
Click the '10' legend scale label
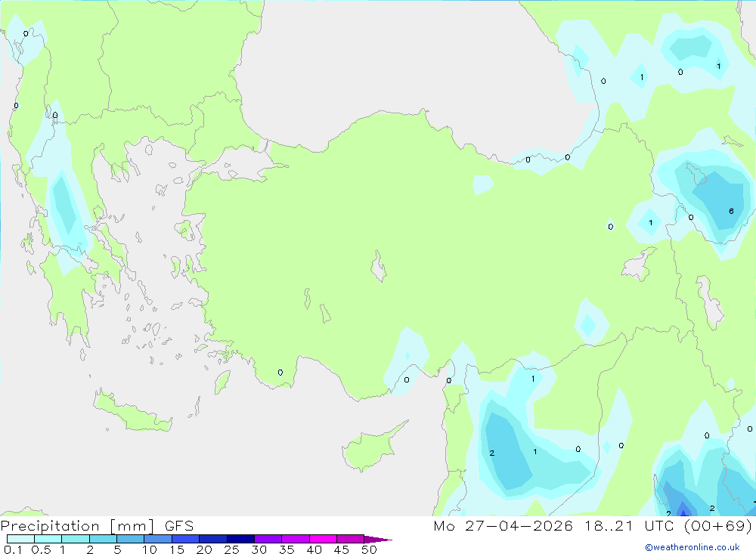150,549
